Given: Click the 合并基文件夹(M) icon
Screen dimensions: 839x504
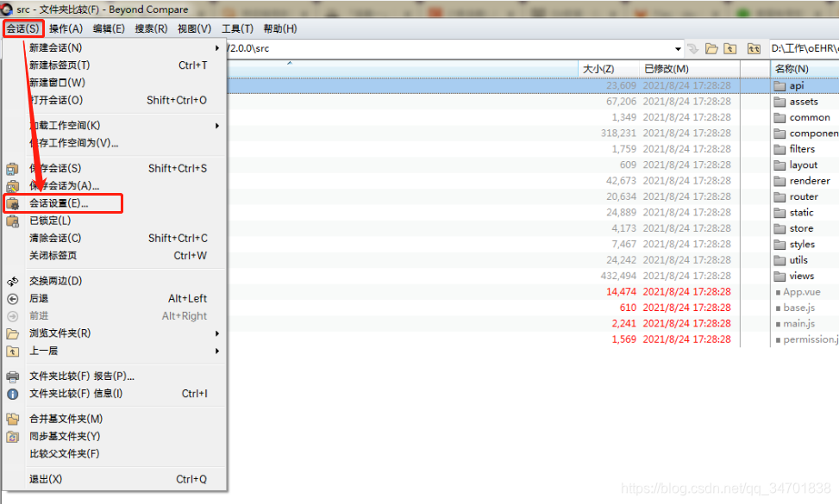Looking at the screenshot, I should pyautogui.click(x=12, y=419).
